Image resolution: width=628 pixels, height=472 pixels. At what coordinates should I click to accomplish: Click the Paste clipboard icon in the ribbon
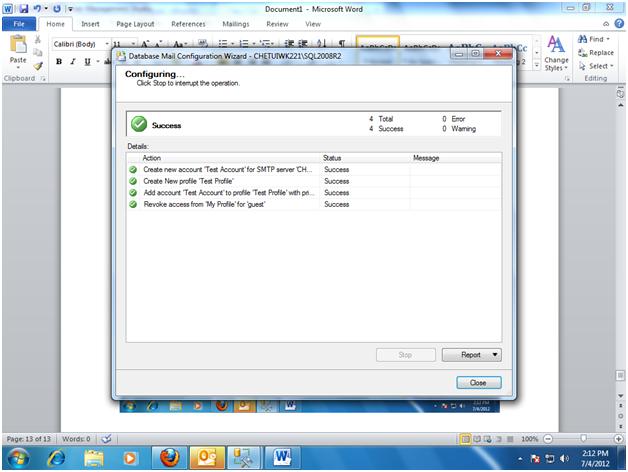(x=18, y=44)
